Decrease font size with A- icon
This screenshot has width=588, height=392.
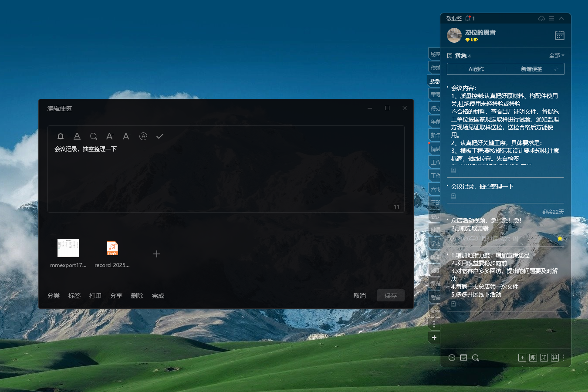[126, 136]
